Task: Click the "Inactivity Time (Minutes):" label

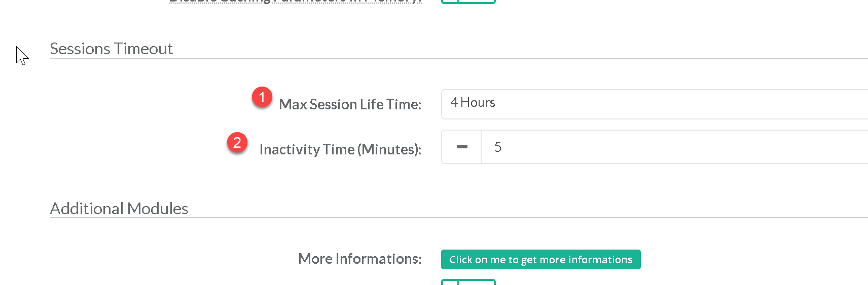Action: click(x=340, y=149)
